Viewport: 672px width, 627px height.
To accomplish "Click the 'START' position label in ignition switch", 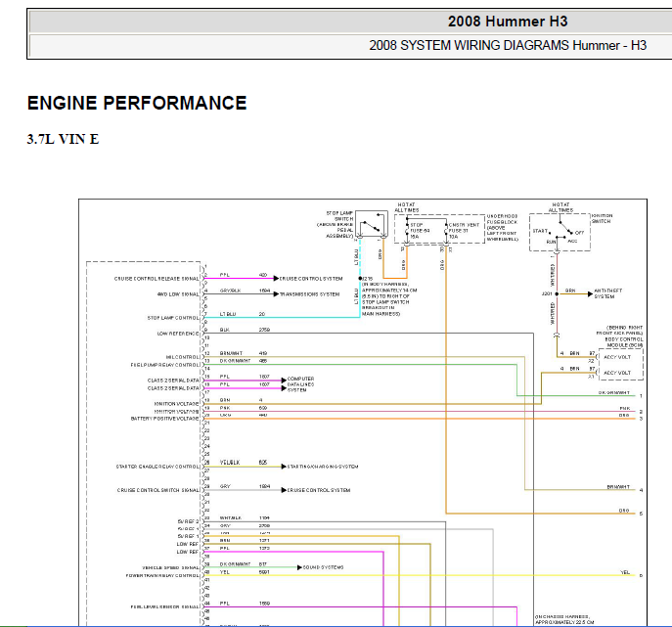I will (x=540, y=231).
